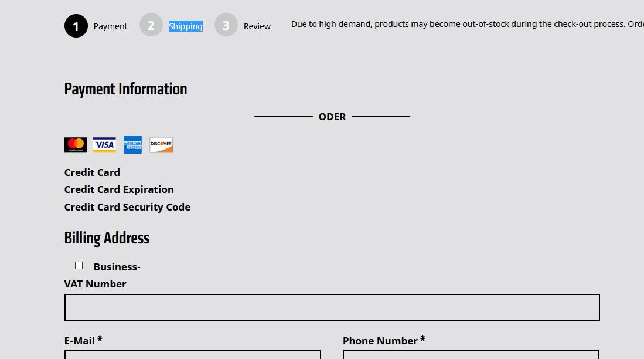Click the Mastercard payment icon
Screen dimensions: 644x359
click(x=76, y=145)
